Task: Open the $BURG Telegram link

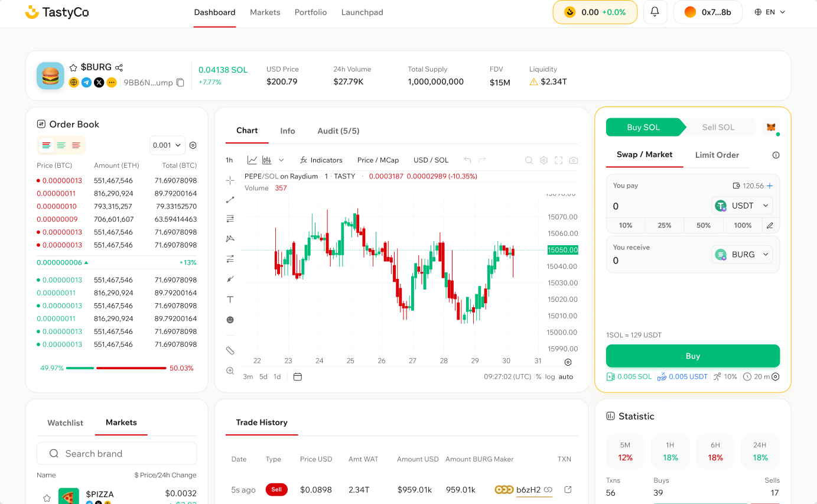Action: coord(86,83)
